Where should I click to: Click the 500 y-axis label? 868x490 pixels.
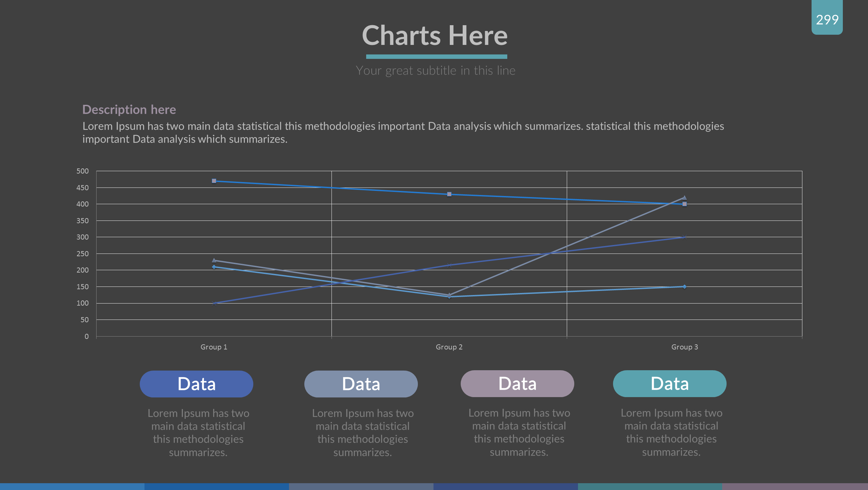click(83, 171)
